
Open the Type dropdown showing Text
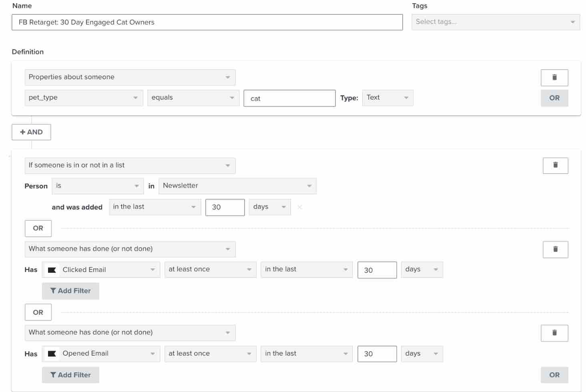tap(387, 98)
